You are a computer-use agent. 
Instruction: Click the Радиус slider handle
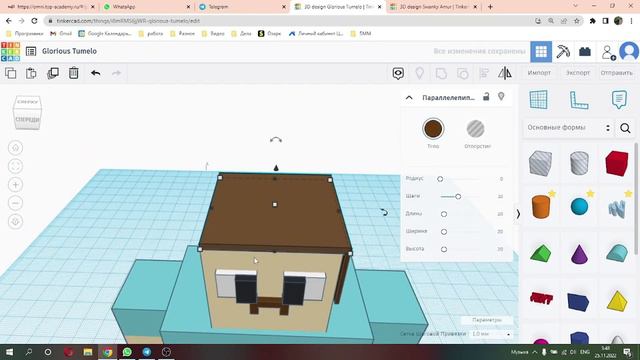[440, 179]
